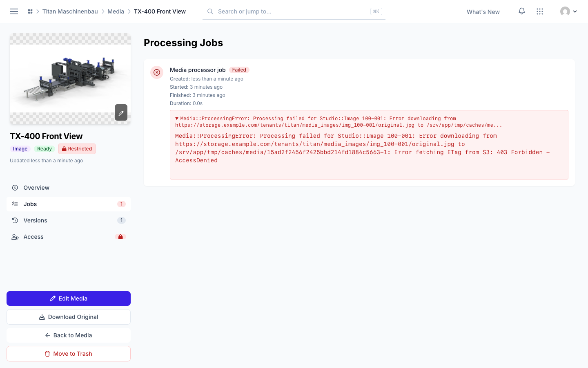Image resolution: width=588 pixels, height=368 pixels.
Task: Click the 'Duration: 0.0s' text
Action: (x=186, y=103)
